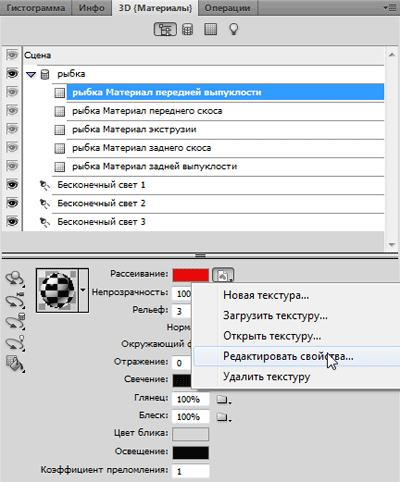Open the texture folder icon next to Глянец

(223, 399)
